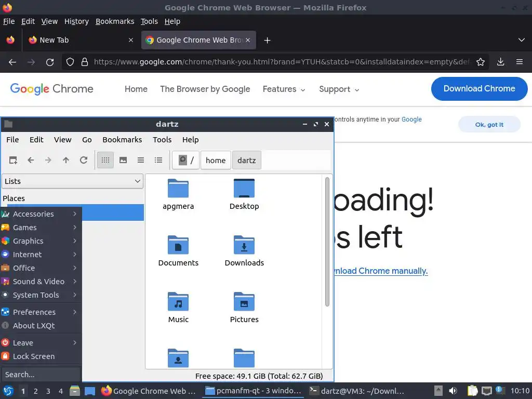Viewport: 532px width, 399px height.
Task: Go forward in the dartz file manager
Action: tap(48, 160)
